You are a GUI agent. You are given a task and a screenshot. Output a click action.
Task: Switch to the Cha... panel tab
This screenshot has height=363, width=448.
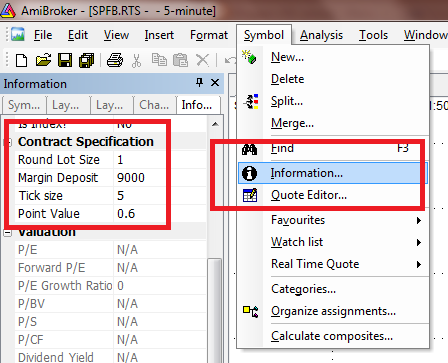[x=154, y=105]
